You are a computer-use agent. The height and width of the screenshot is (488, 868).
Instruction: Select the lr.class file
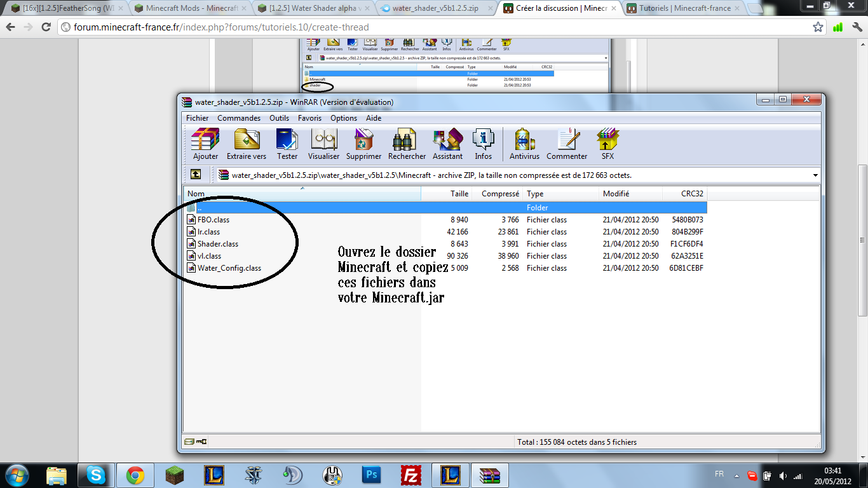point(208,232)
